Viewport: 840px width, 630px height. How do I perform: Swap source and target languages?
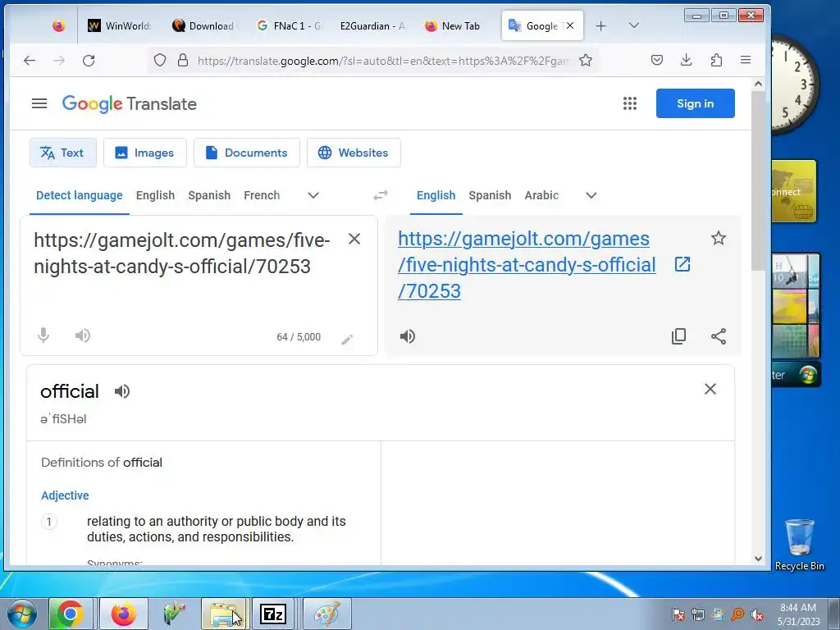pyautogui.click(x=381, y=195)
